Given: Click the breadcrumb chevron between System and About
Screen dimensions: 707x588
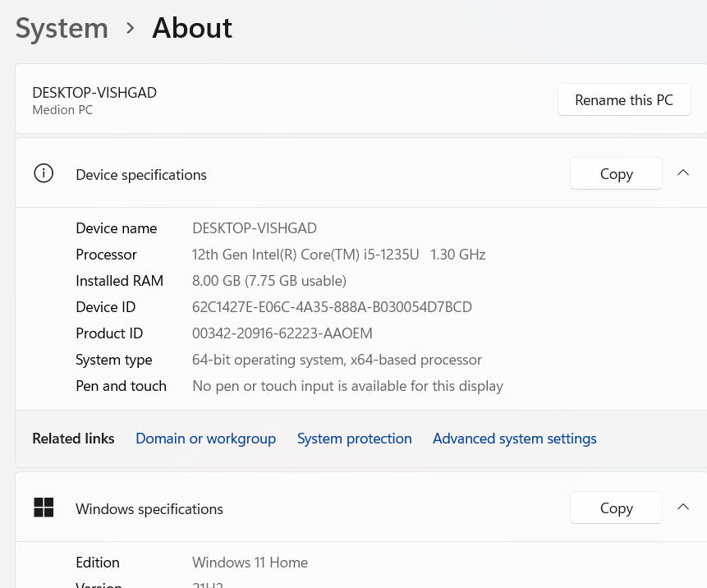Looking at the screenshot, I should tap(131, 29).
